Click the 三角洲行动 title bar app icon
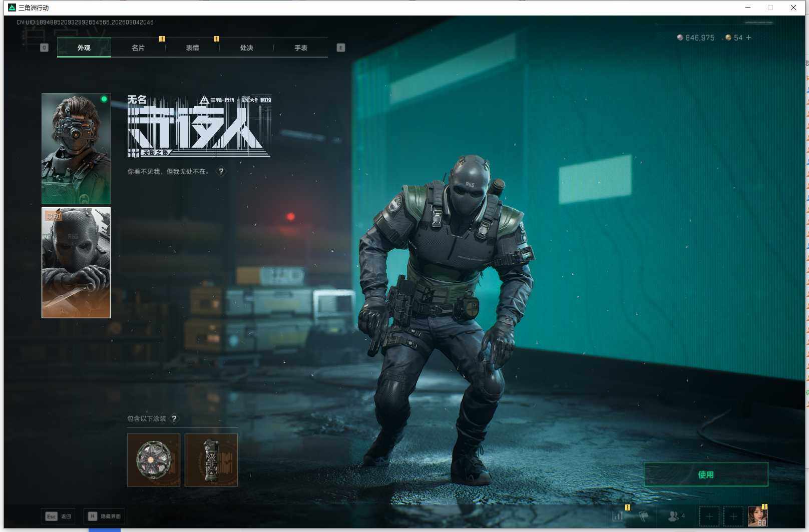This screenshot has width=809, height=532. point(12,8)
